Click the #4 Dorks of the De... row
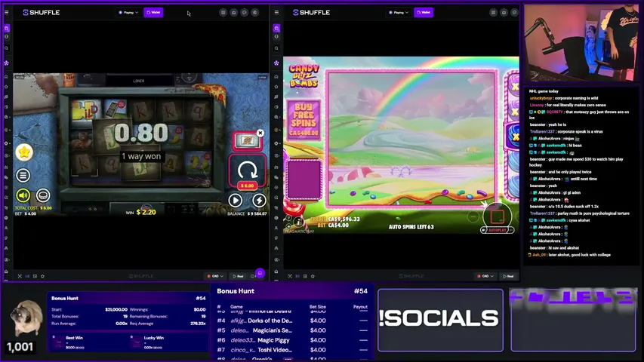The height and width of the screenshot is (362, 644). point(292,321)
